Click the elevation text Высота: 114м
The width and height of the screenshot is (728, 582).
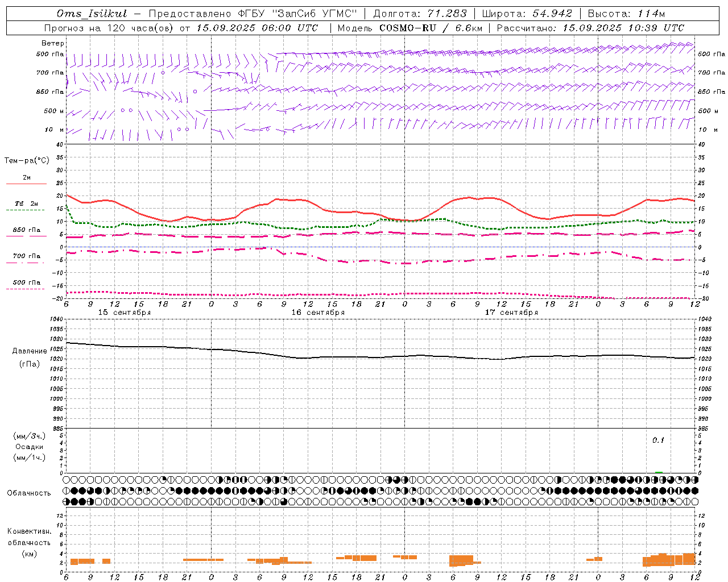tap(626, 14)
